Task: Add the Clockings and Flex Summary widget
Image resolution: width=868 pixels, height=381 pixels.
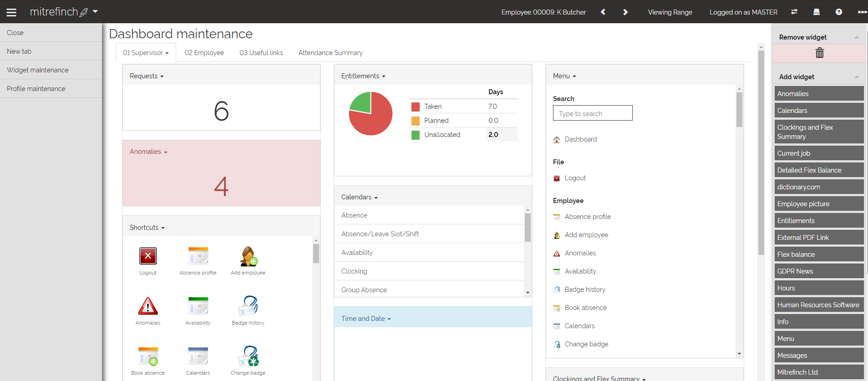Action: coord(819,132)
